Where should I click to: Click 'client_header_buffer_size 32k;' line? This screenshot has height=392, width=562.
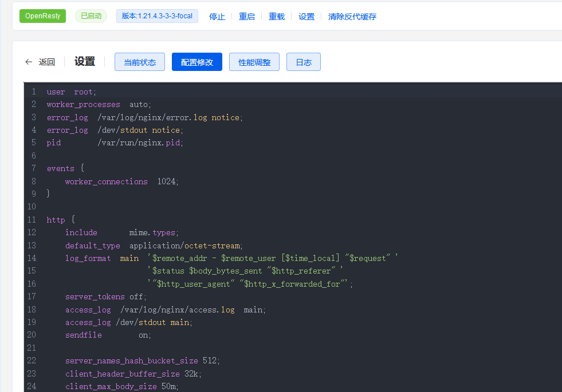(x=133, y=374)
